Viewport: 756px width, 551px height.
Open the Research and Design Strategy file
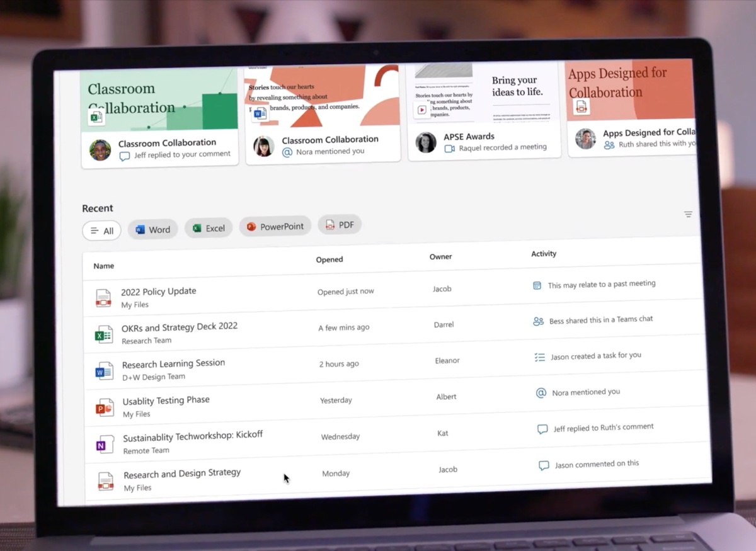click(182, 472)
